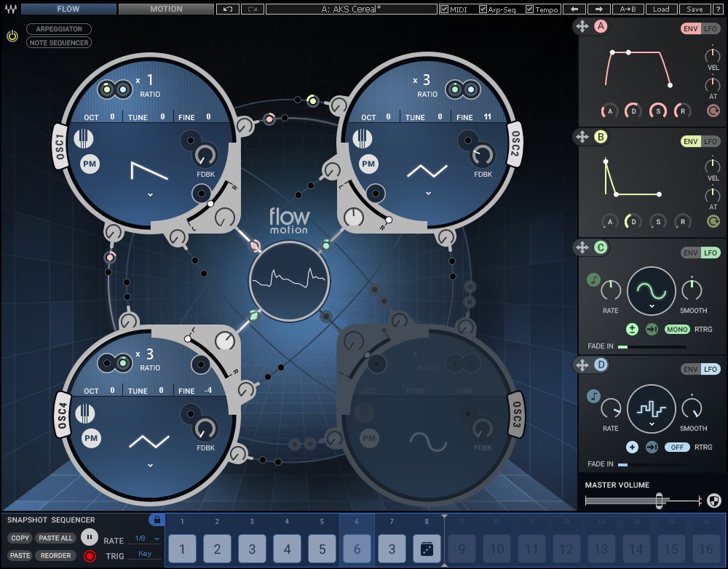Viewport: 728px width, 569px height.
Task: Click the OSC2 keyboard tracking icon
Action: pyautogui.click(x=362, y=138)
